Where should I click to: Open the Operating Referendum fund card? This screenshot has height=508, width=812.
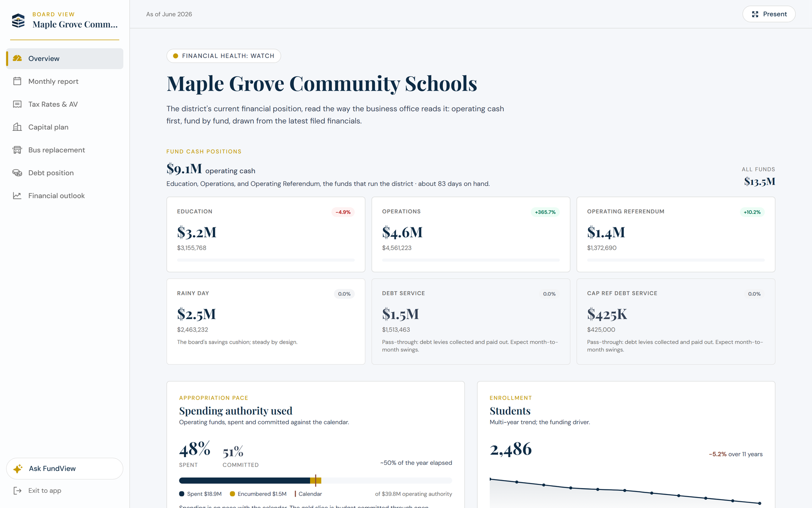pyautogui.click(x=676, y=235)
